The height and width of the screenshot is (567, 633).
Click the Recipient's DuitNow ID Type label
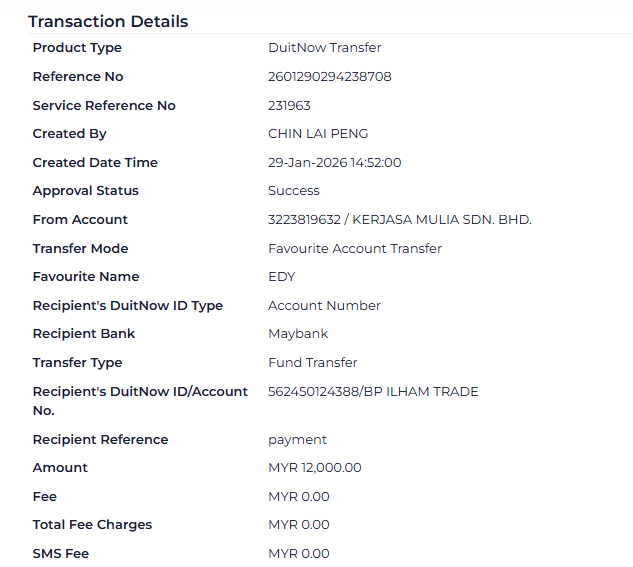click(127, 306)
